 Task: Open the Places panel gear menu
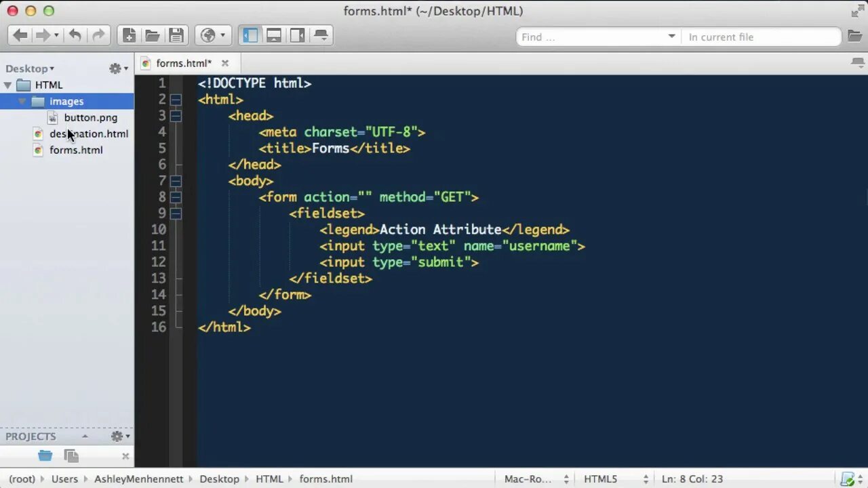pyautogui.click(x=119, y=68)
